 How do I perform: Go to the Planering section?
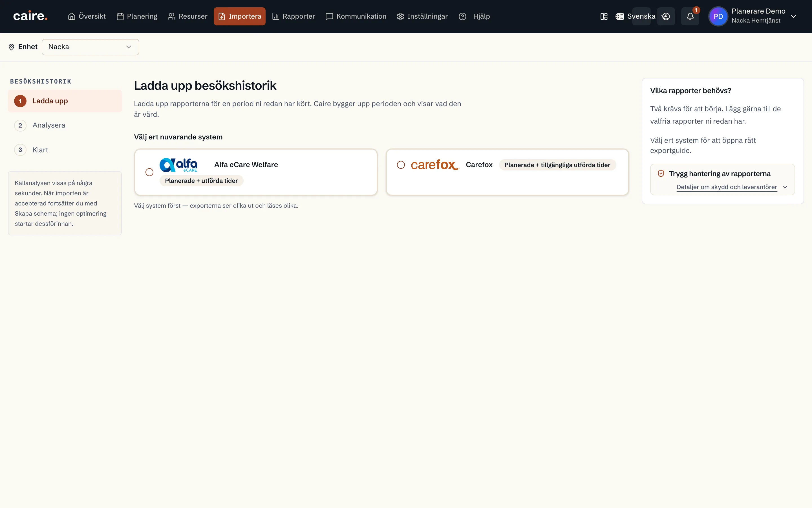pyautogui.click(x=137, y=16)
